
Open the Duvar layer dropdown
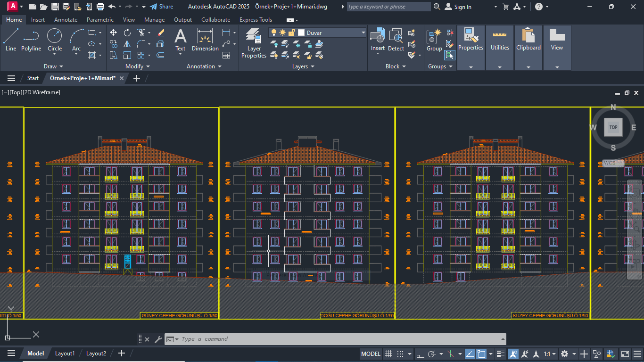(363, 33)
